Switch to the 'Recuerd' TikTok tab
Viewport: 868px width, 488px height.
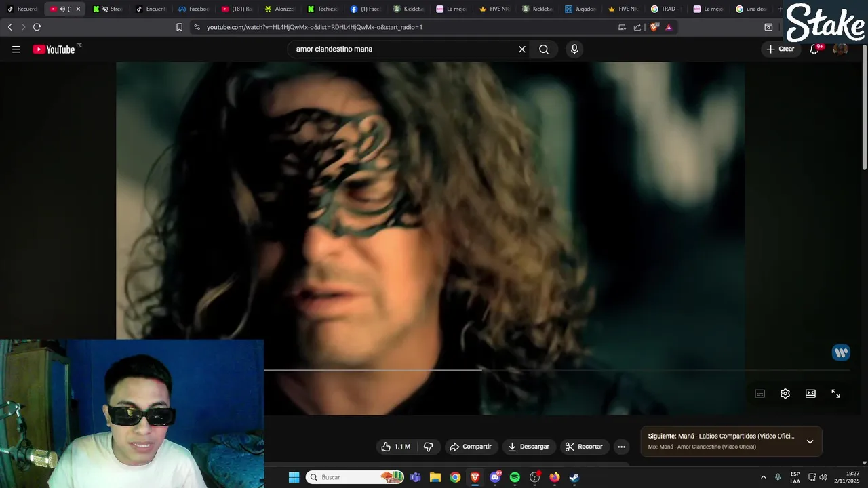(x=22, y=9)
